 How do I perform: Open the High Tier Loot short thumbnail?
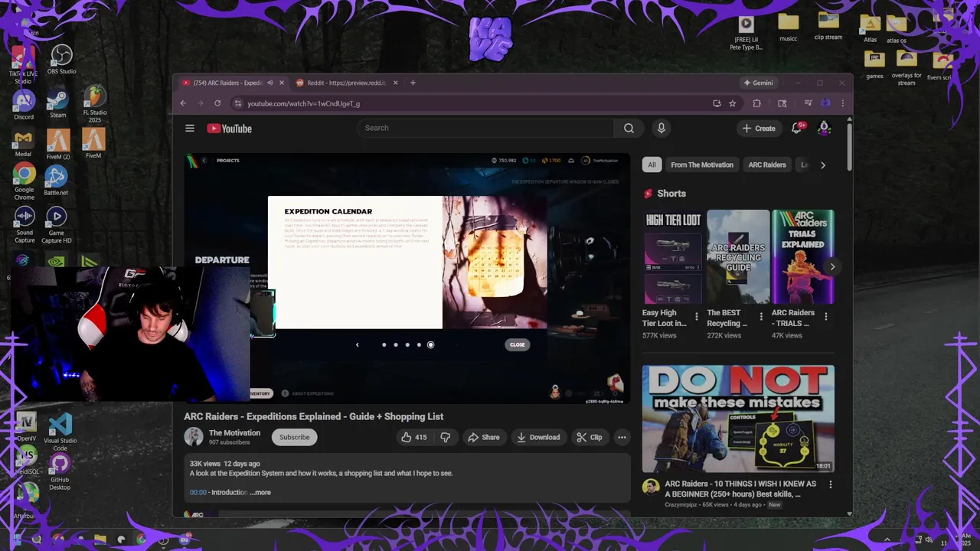pyautogui.click(x=672, y=256)
